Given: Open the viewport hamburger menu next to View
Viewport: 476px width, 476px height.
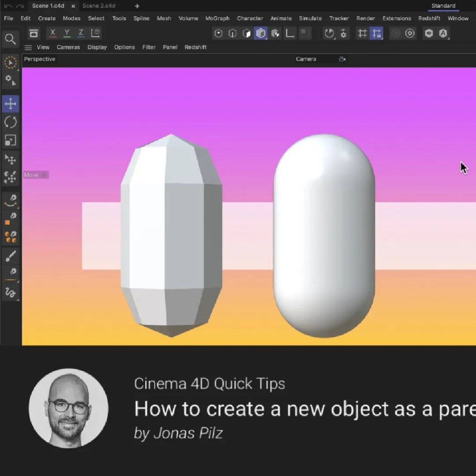Looking at the screenshot, I should click(x=28, y=47).
